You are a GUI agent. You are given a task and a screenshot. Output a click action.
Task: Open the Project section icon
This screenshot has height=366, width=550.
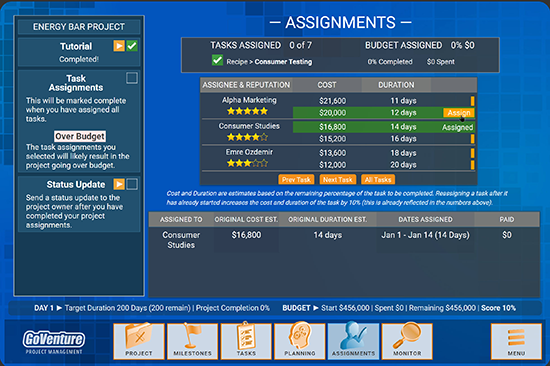(139, 341)
